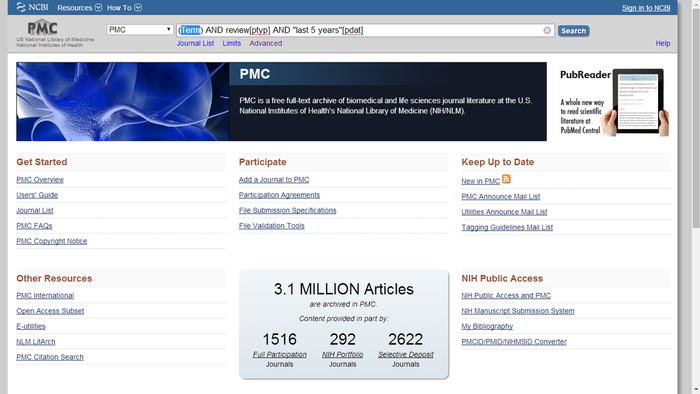Open the PMC logo home link

coord(42,28)
